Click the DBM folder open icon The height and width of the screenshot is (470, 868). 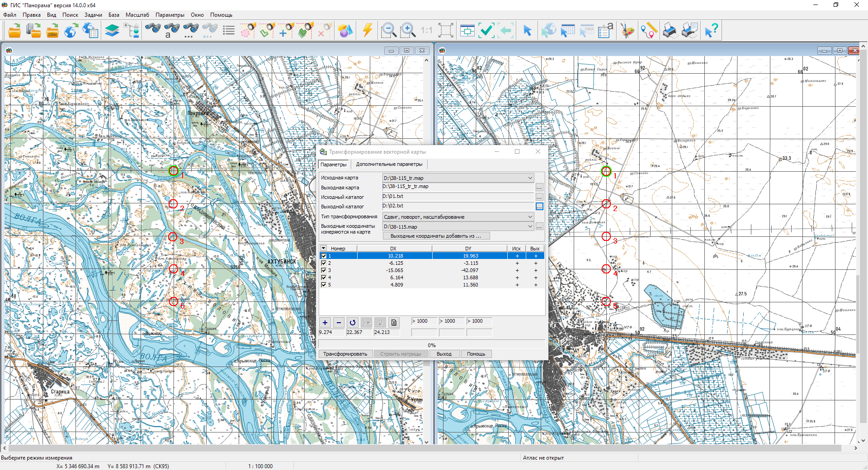[52, 31]
